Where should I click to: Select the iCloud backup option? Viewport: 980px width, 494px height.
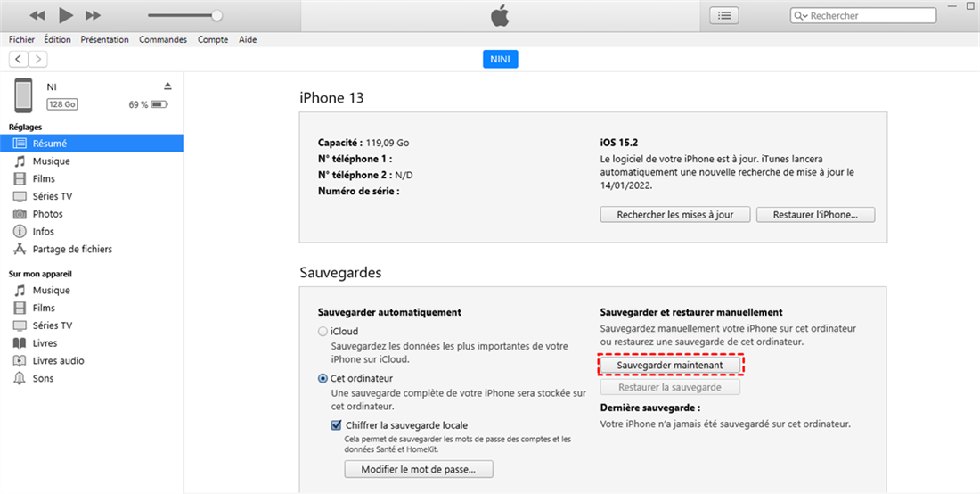(x=323, y=331)
